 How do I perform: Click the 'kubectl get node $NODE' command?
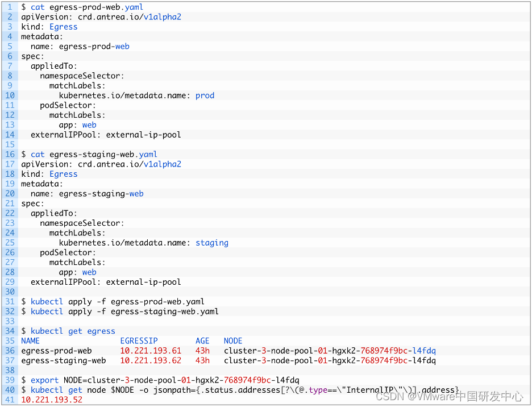click(x=244, y=390)
